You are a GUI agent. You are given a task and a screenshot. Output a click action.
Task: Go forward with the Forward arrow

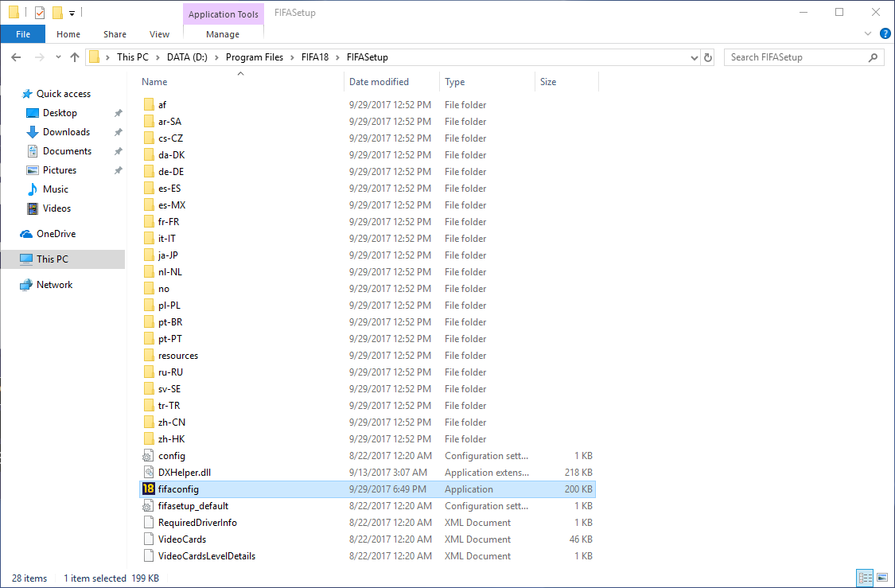coord(40,57)
